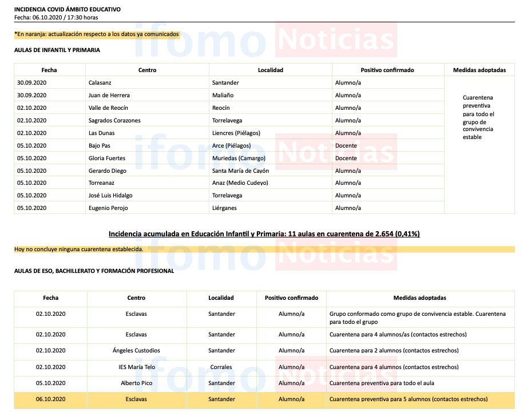Click the 'Cuarentena preventiva' medidas adoptadas text
The height and width of the screenshot is (420, 531).
click(478, 117)
